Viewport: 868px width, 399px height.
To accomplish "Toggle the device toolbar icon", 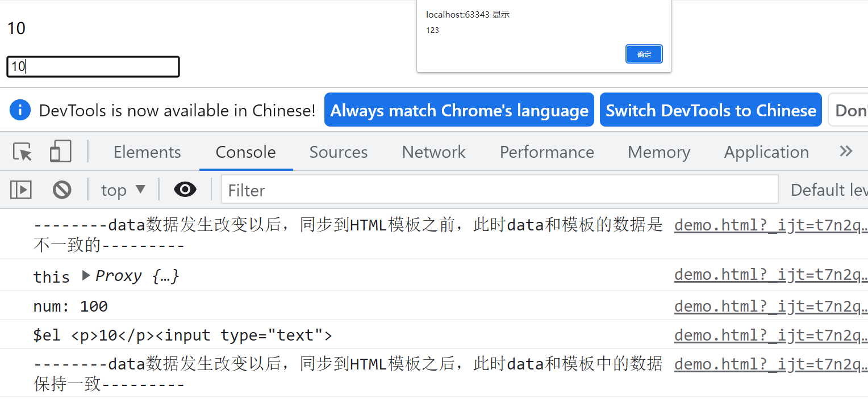I will [x=60, y=152].
